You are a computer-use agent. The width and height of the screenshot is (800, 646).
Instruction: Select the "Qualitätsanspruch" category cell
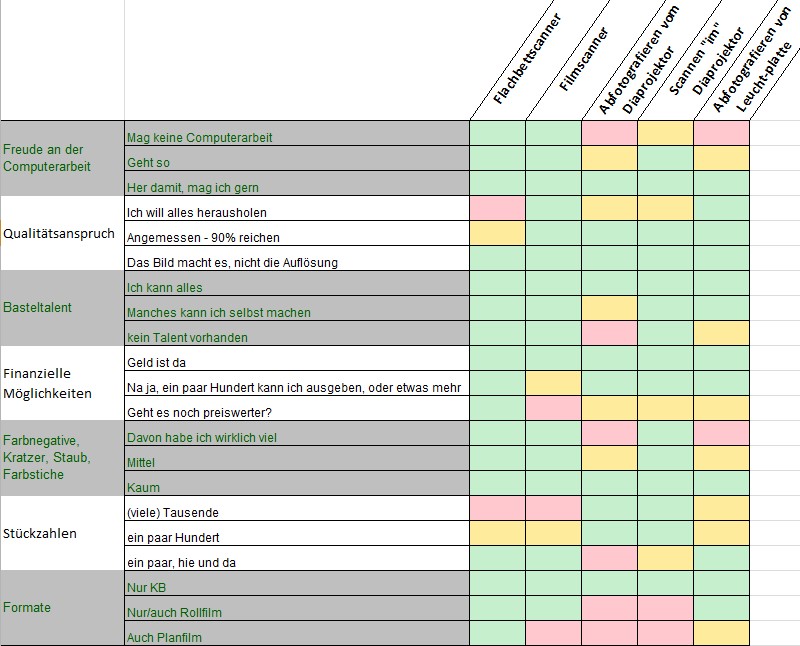(62, 233)
